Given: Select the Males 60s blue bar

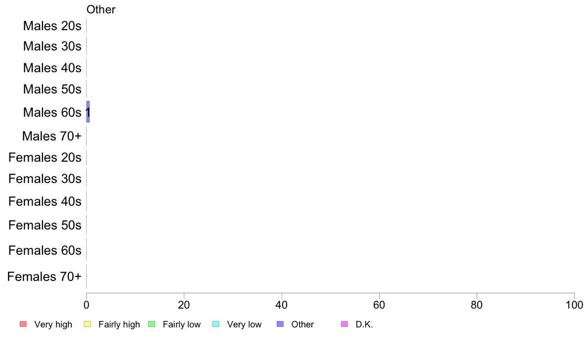Looking at the screenshot, I should tap(88, 112).
